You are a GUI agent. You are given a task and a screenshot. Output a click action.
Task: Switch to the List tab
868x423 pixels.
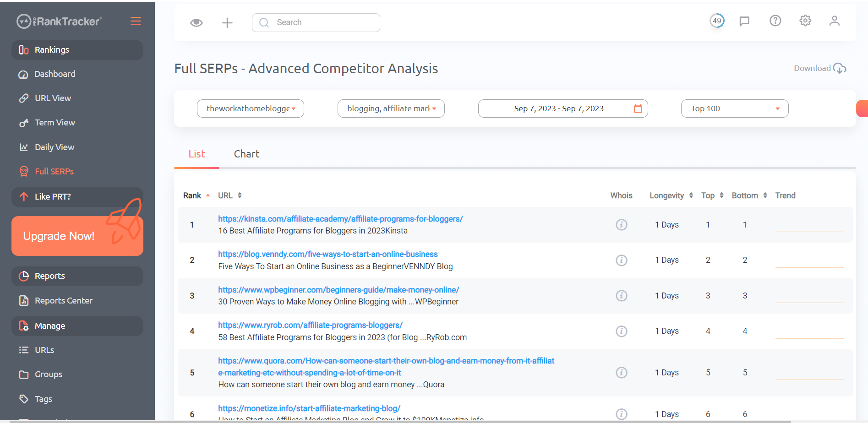[x=197, y=154]
